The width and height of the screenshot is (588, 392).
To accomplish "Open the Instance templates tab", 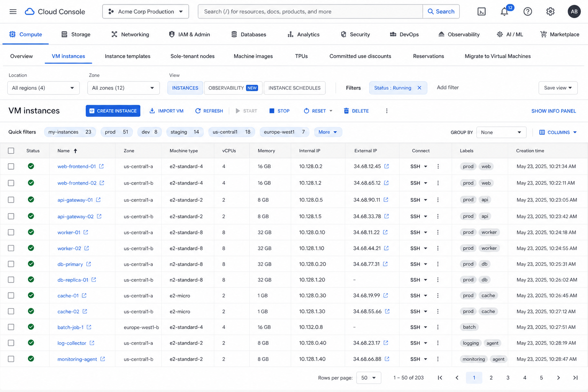I will [127, 56].
